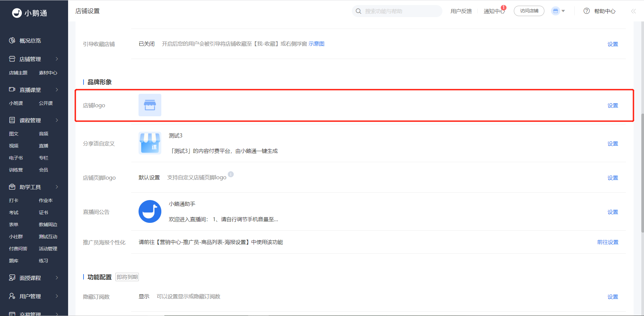Image resolution: width=644 pixels, height=316 pixels.
Task: Click the 访问店铺 button
Action: point(529,11)
